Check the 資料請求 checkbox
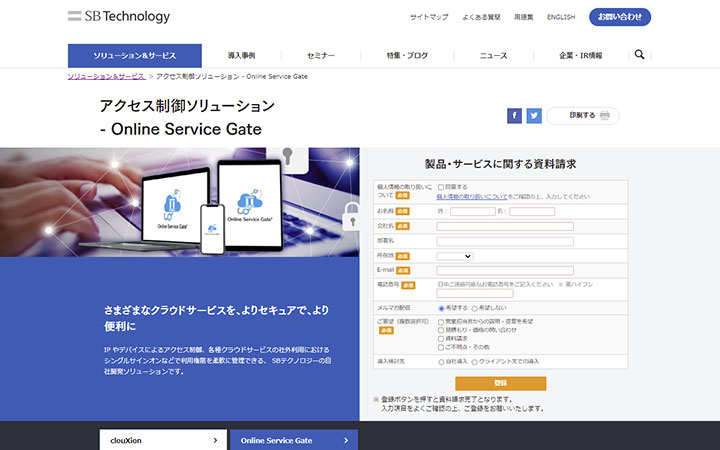The height and width of the screenshot is (450, 720). coord(441,339)
